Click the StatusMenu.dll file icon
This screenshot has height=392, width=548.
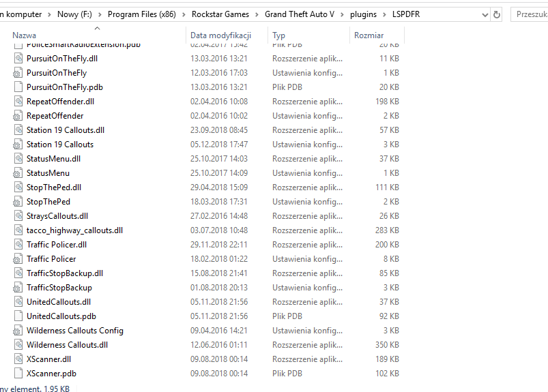coord(18,158)
